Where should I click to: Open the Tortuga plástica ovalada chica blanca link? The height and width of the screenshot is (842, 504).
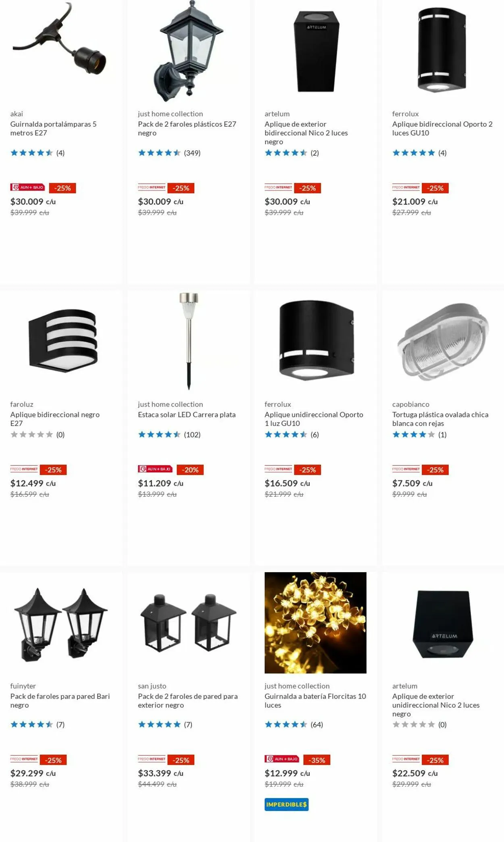[440, 419]
